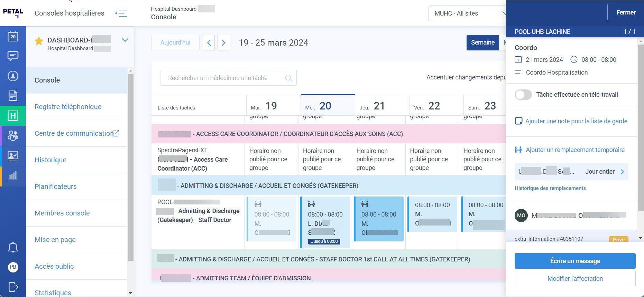Image resolution: width=644 pixels, height=297 pixels.
Task: Toggle Tâche effectuée en télé-travail switch
Action: pyautogui.click(x=523, y=95)
